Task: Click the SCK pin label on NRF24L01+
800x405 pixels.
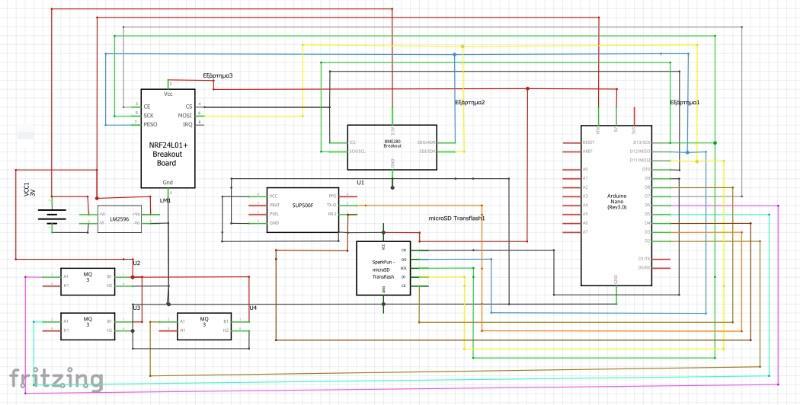Action: (148, 115)
